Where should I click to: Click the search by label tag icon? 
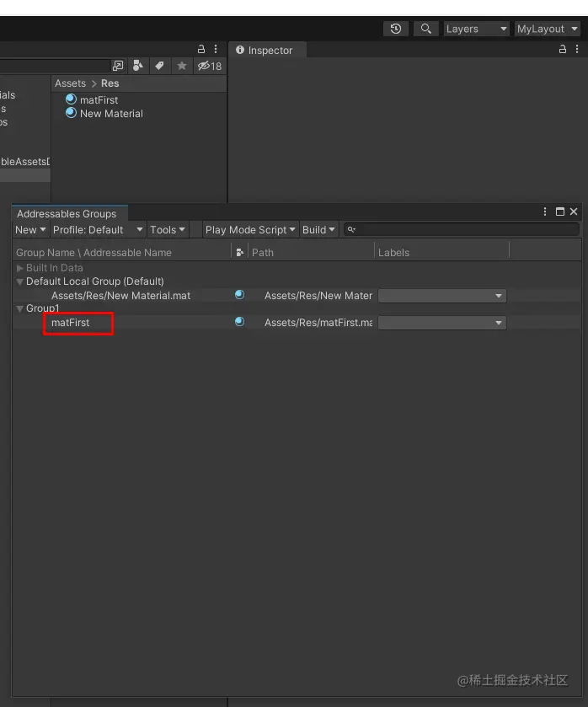coord(159,66)
